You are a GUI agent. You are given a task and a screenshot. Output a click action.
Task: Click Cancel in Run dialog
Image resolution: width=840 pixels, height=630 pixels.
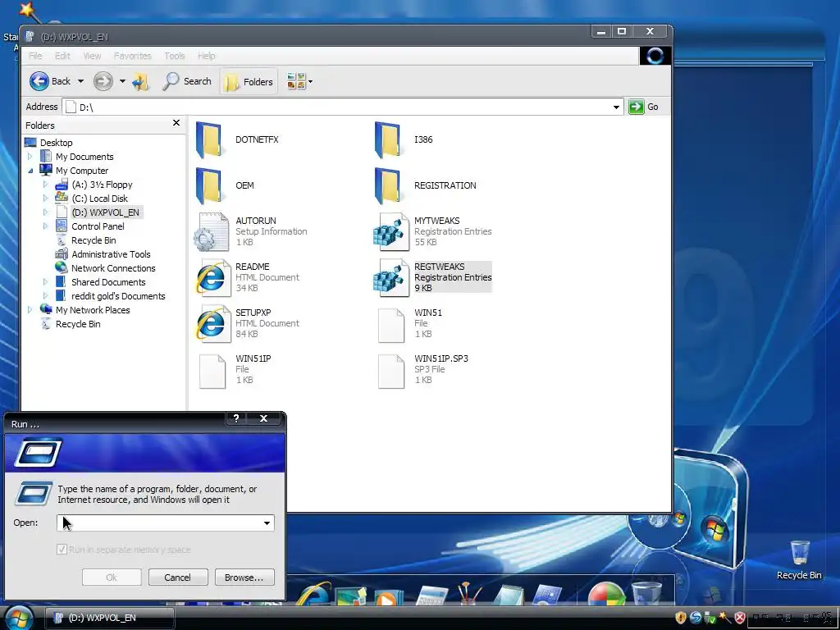pyautogui.click(x=178, y=577)
